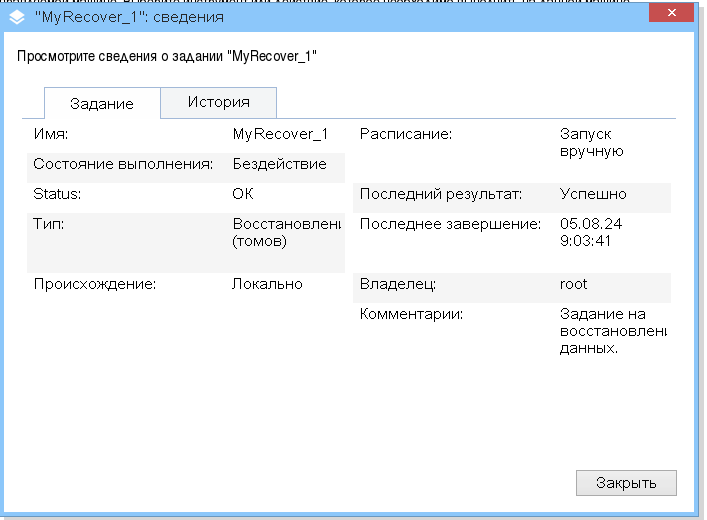Click the Комментарии label
This screenshot has width=707, height=520.
click(412, 314)
